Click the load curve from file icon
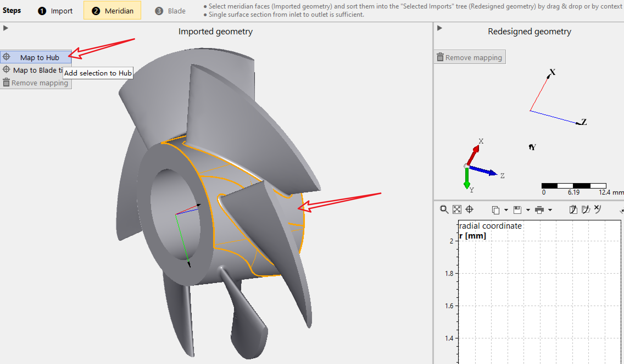The height and width of the screenshot is (364, 624). 586,210
